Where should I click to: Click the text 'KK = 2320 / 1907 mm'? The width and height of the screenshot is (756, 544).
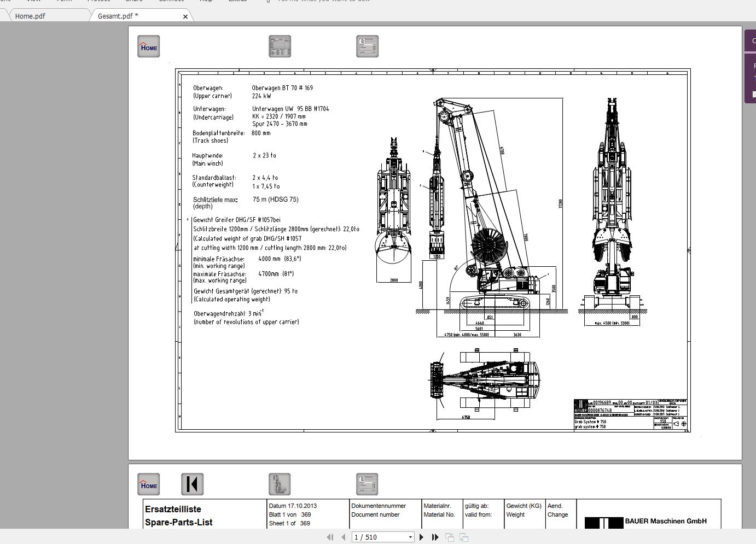pos(279,116)
